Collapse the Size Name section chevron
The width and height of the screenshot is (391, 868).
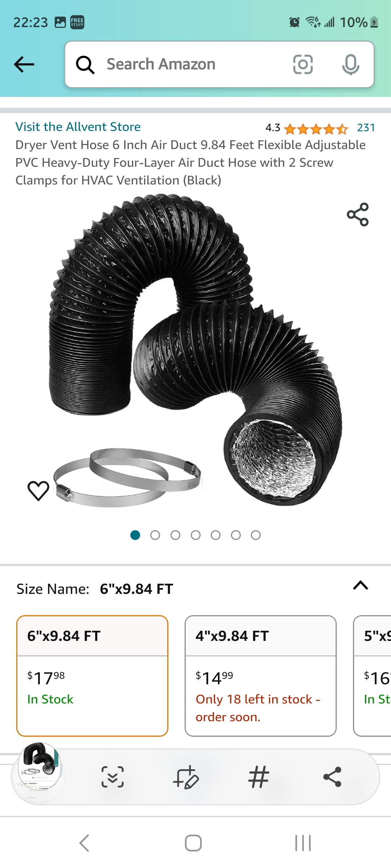coord(361,585)
